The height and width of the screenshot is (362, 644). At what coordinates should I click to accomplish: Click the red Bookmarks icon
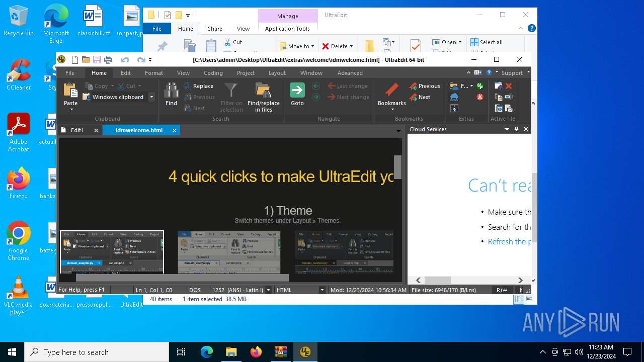pyautogui.click(x=391, y=90)
